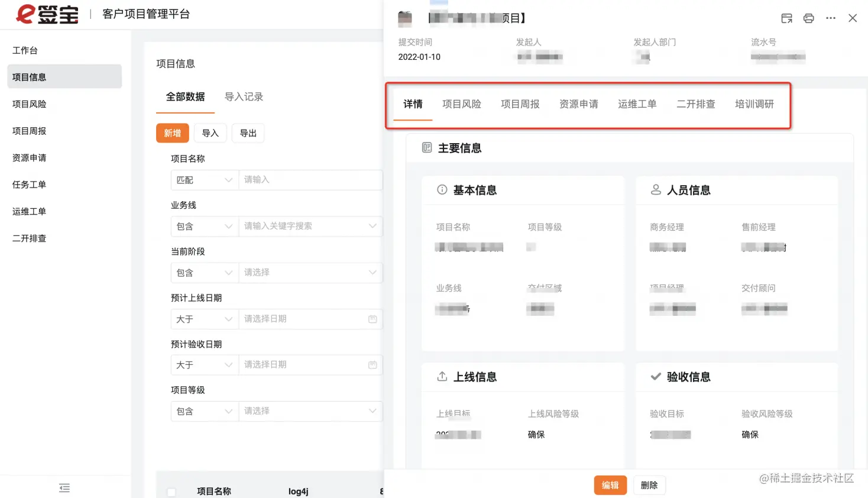Click the basic info circle icon
This screenshot has width=868, height=498.
click(x=442, y=190)
